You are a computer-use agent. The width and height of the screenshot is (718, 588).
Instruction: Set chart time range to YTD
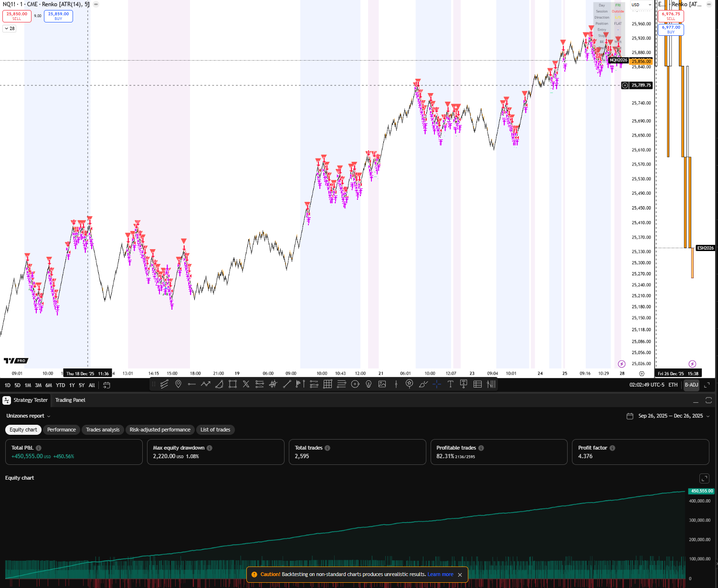(60, 385)
